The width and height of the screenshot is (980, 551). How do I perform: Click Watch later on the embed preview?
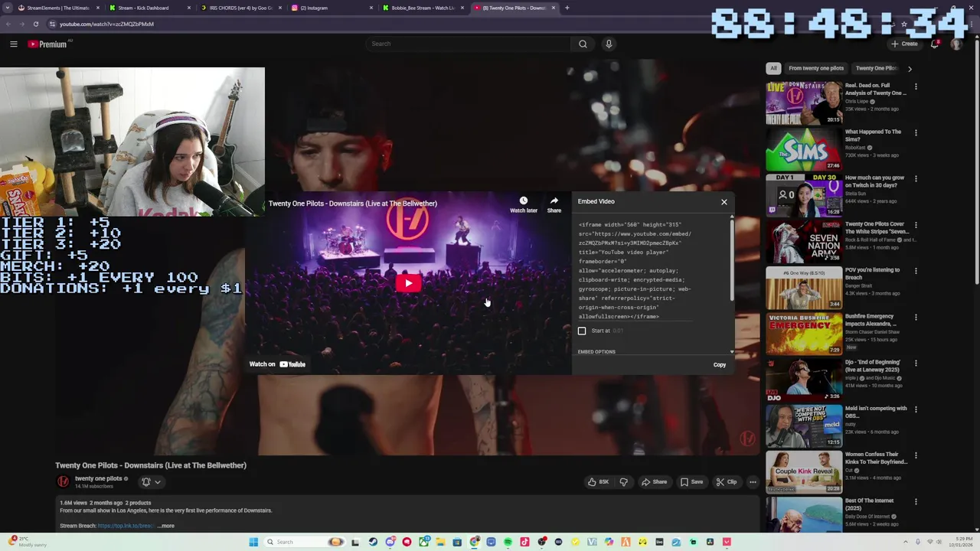524,204
